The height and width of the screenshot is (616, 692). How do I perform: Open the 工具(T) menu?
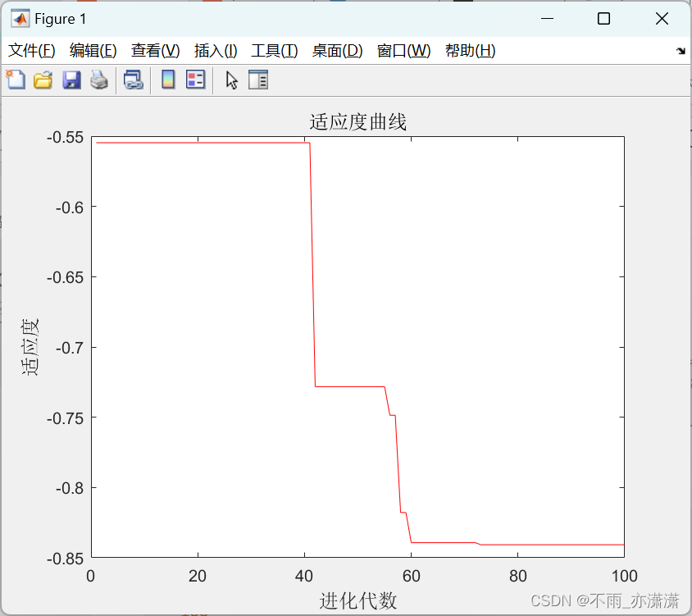pyautogui.click(x=275, y=51)
